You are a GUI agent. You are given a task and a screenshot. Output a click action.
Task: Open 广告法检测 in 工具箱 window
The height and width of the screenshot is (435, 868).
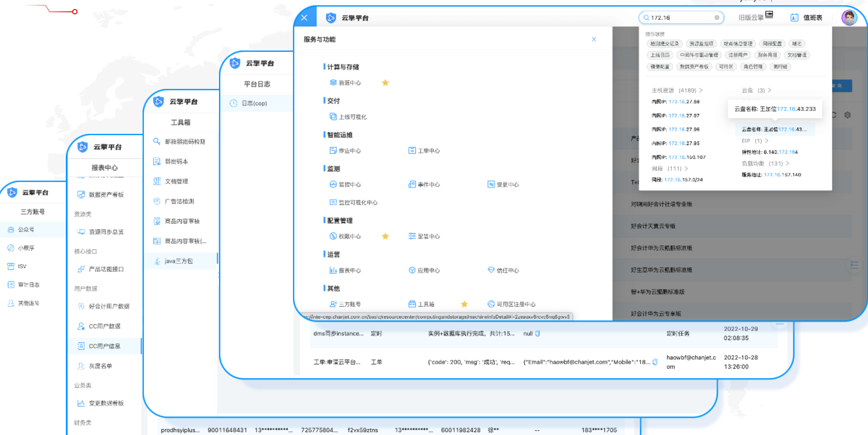point(174,201)
